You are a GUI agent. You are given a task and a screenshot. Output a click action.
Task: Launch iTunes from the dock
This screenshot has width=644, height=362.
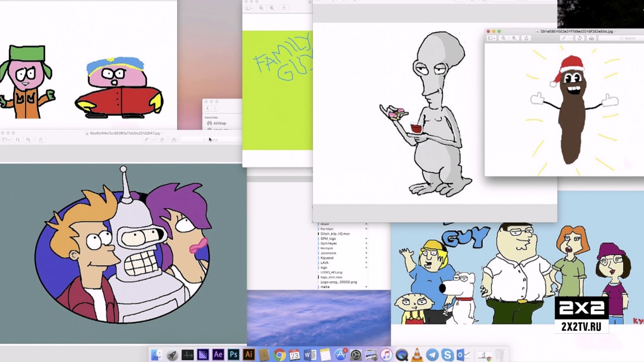click(x=386, y=355)
